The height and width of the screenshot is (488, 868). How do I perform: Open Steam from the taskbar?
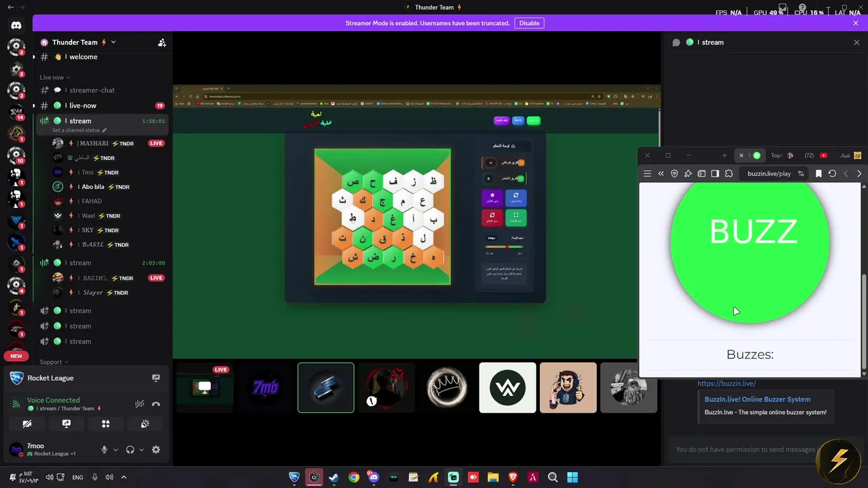click(x=334, y=477)
